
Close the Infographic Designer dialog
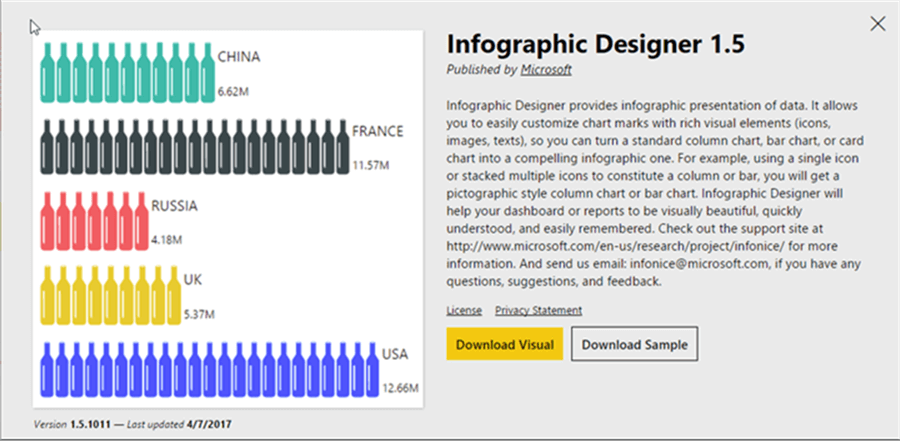point(878,24)
